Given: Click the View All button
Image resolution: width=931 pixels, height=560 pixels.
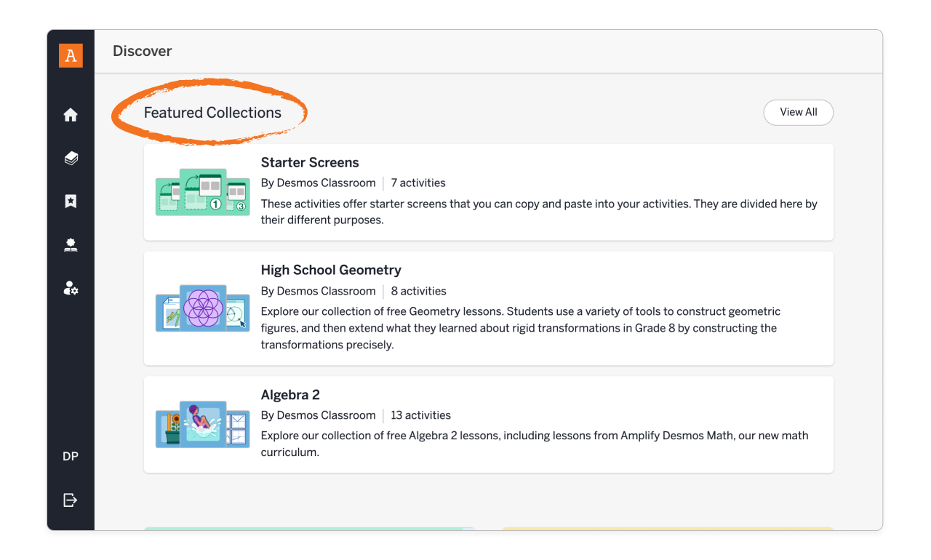Looking at the screenshot, I should (798, 112).
